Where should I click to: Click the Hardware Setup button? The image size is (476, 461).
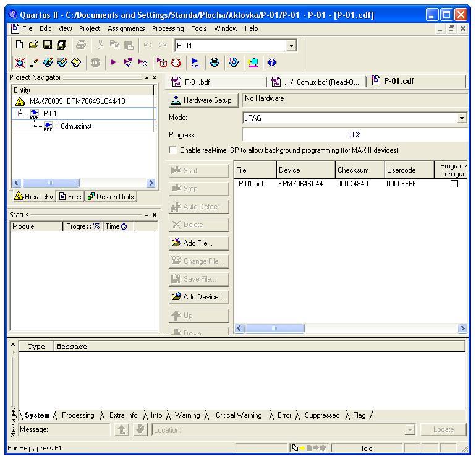pyautogui.click(x=203, y=100)
